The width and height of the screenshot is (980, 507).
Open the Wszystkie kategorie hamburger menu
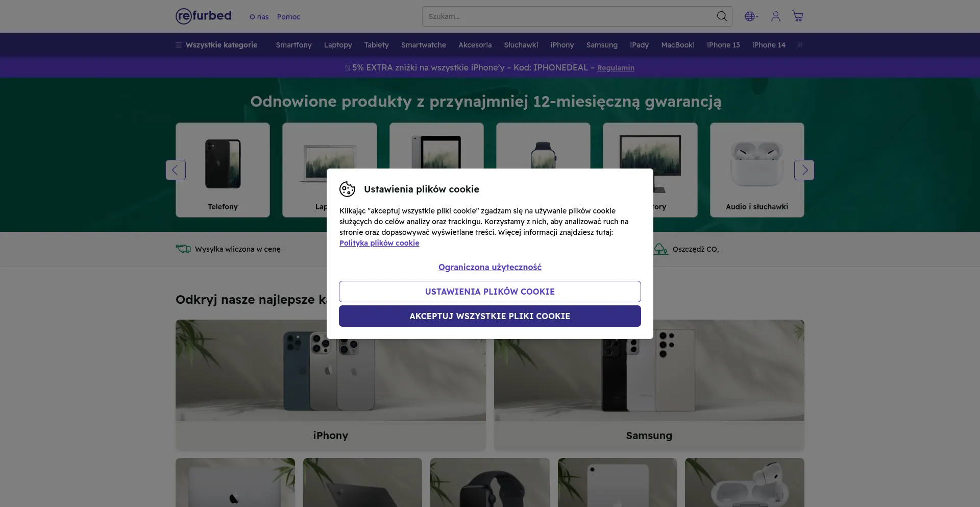pos(216,45)
